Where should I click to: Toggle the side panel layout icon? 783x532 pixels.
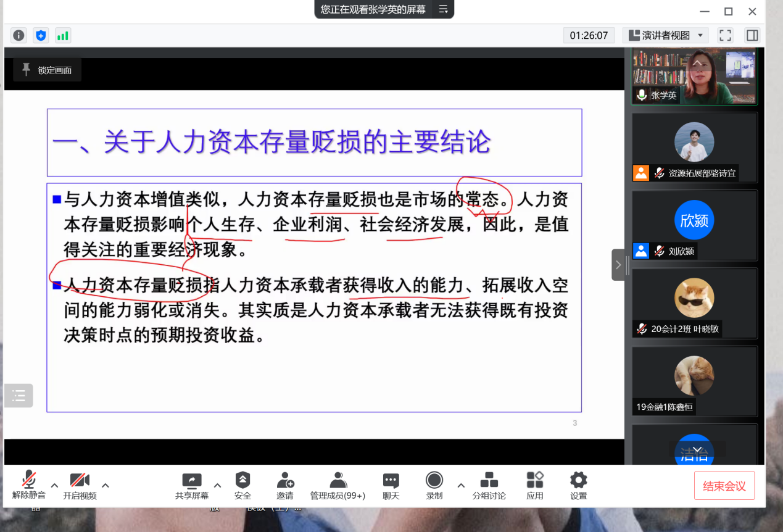tap(752, 35)
